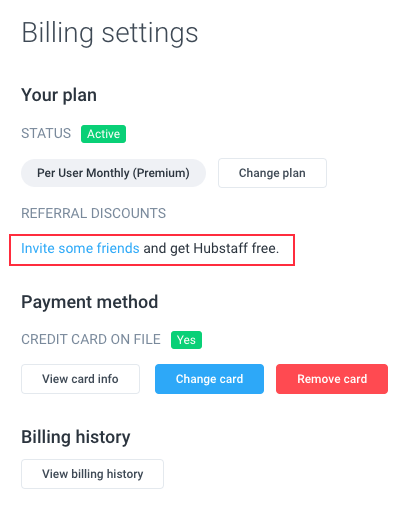Click View card info button
The width and height of the screenshot is (410, 509).
pos(80,379)
